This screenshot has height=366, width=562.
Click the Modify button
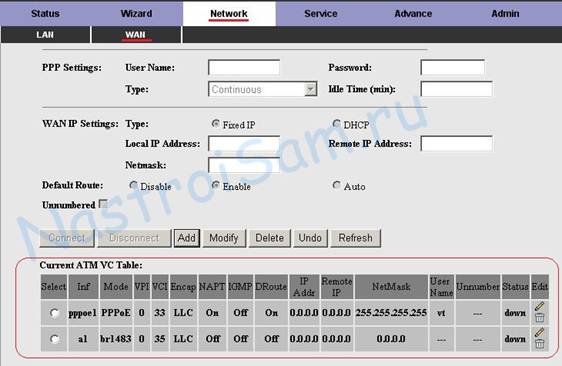pyautogui.click(x=224, y=238)
